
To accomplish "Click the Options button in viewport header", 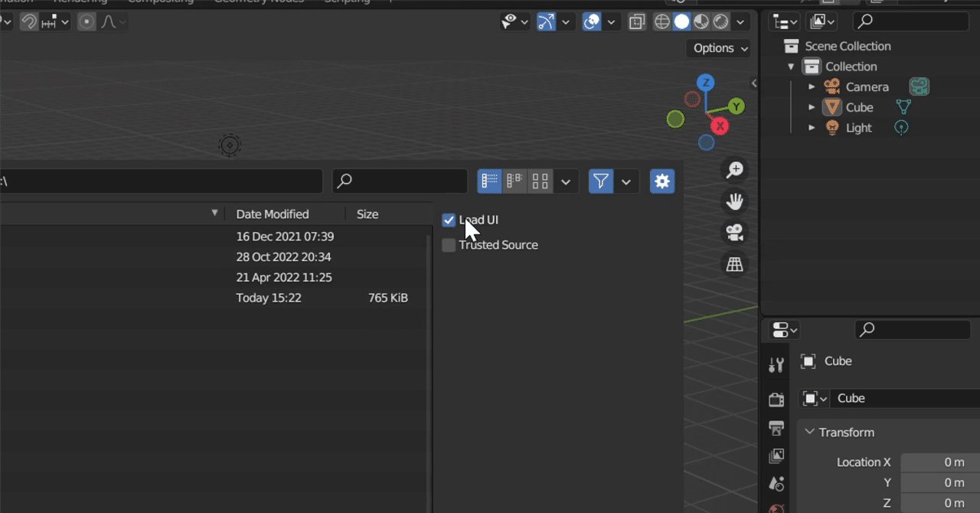I will pos(717,47).
